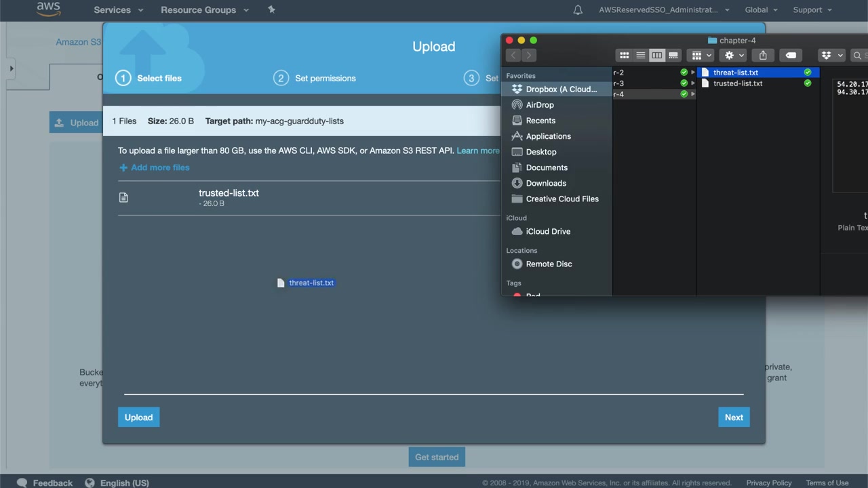Switch Finder to gallery view

pyautogui.click(x=673, y=56)
